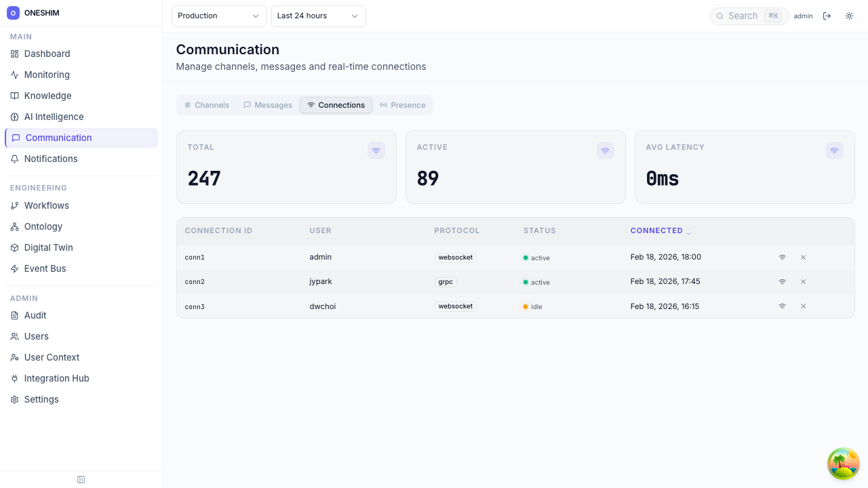Click the wifi icon in conn3 row
This screenshot has height=488, width=868.
coord(782,306)
